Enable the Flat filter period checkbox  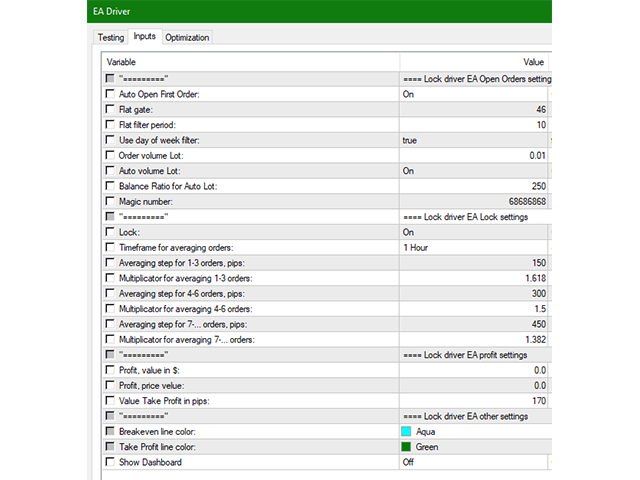[110, 124]
